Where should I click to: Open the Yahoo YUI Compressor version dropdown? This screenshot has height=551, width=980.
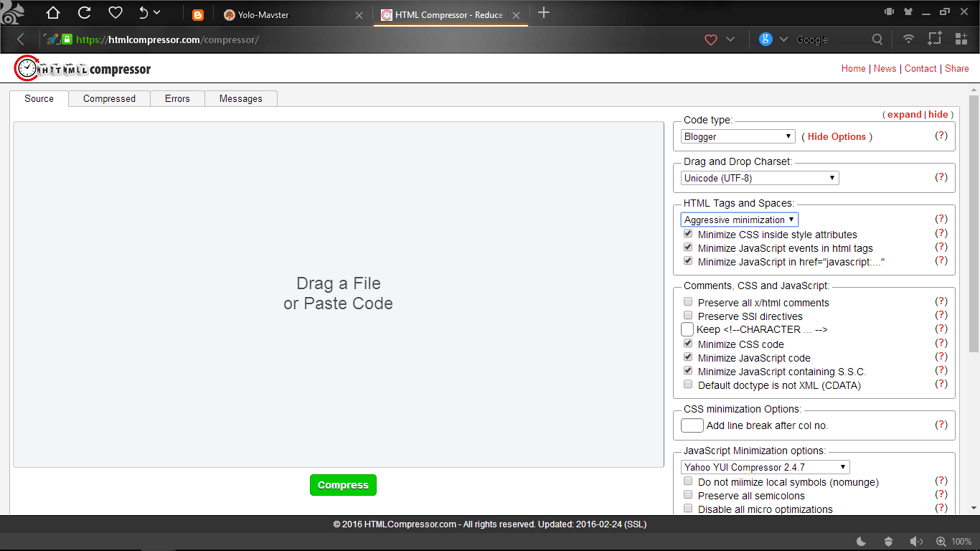point(765,466)
